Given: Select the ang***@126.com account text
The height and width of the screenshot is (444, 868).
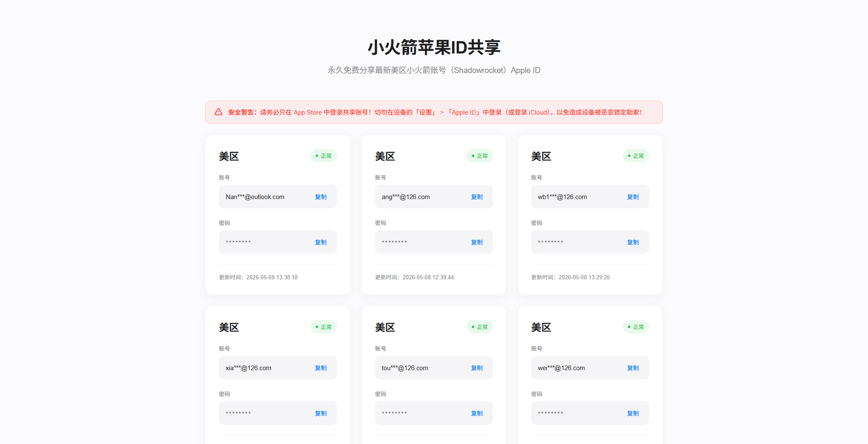Looking at the screenshot, I should pyautogui.click(x=406, y=197).
